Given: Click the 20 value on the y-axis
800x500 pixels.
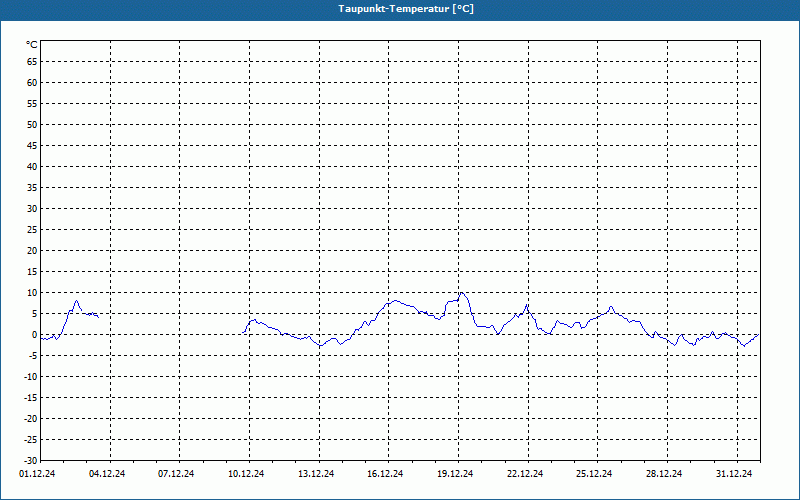Looking at the screenshot, I should click(x=32, y=251).
